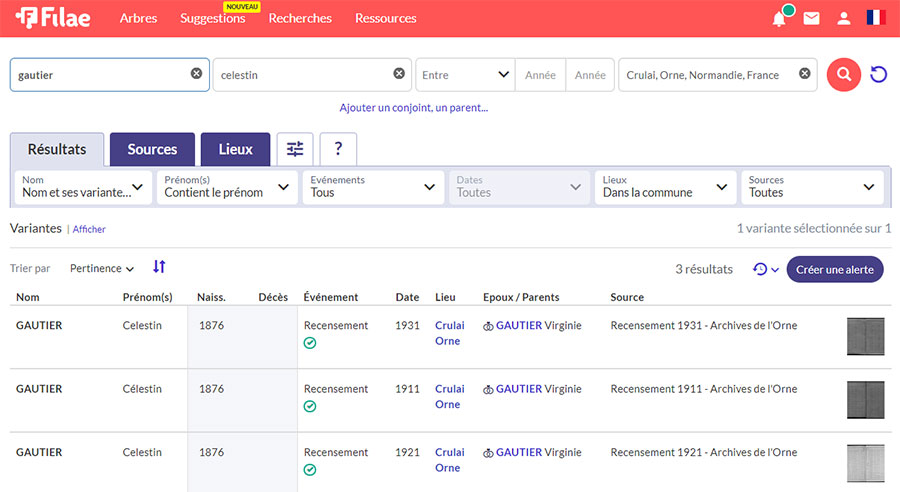
Task: Switch to the Sources tab
Action: 152,149
